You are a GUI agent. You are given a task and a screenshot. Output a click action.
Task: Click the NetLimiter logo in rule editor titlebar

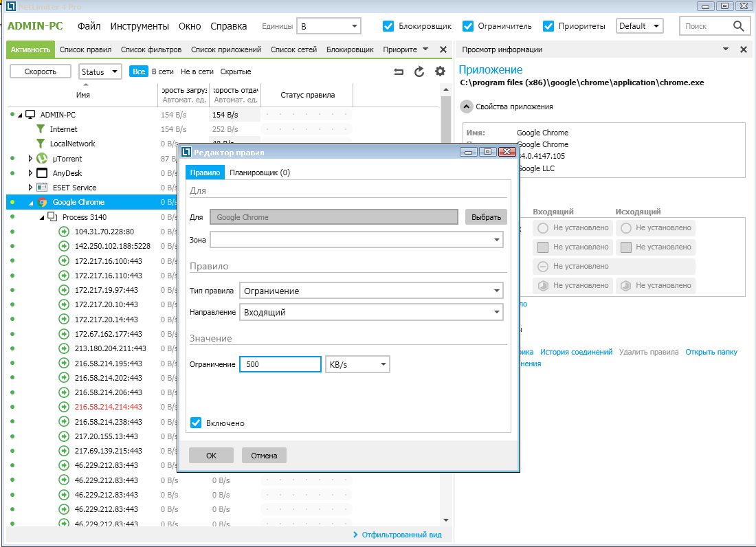coord(186,153)
